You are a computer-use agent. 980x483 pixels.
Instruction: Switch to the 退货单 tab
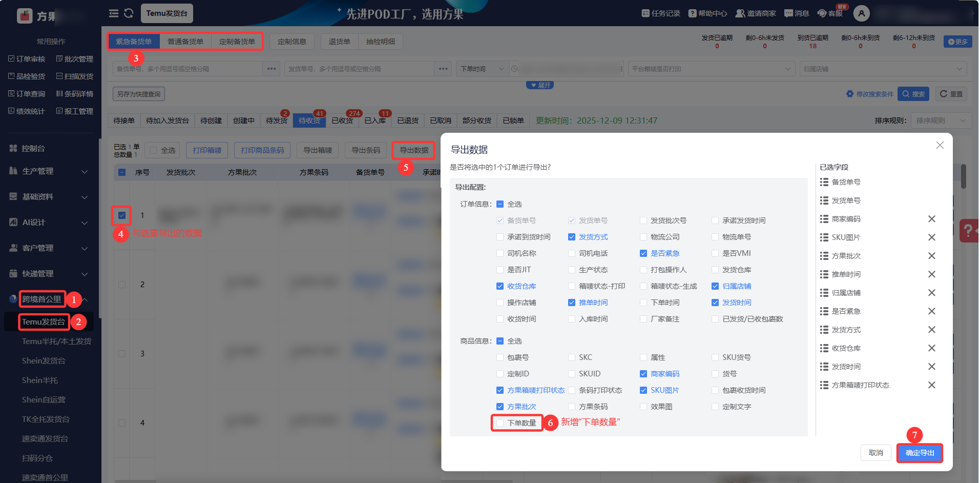click(340, 42)
